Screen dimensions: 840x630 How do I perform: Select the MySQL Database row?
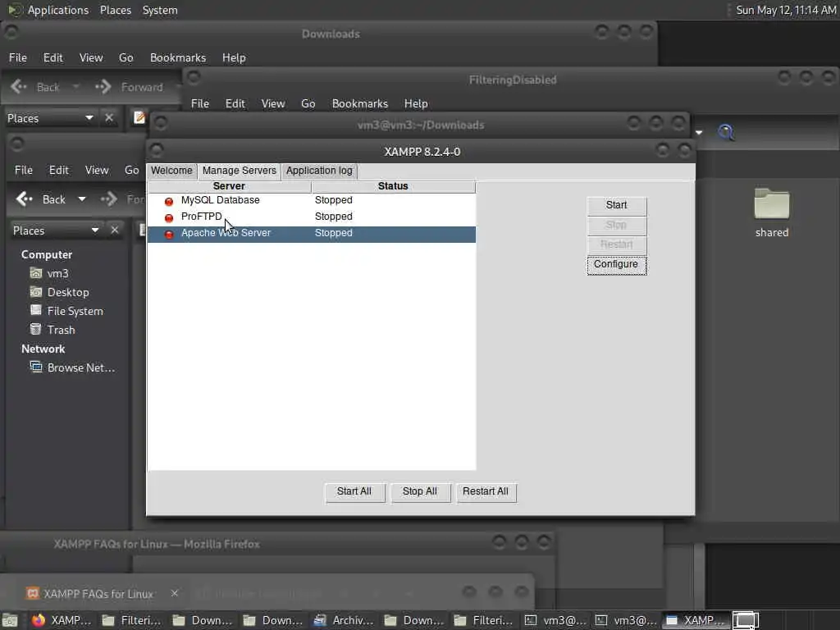pyautogui.click(x=311, y=200)
